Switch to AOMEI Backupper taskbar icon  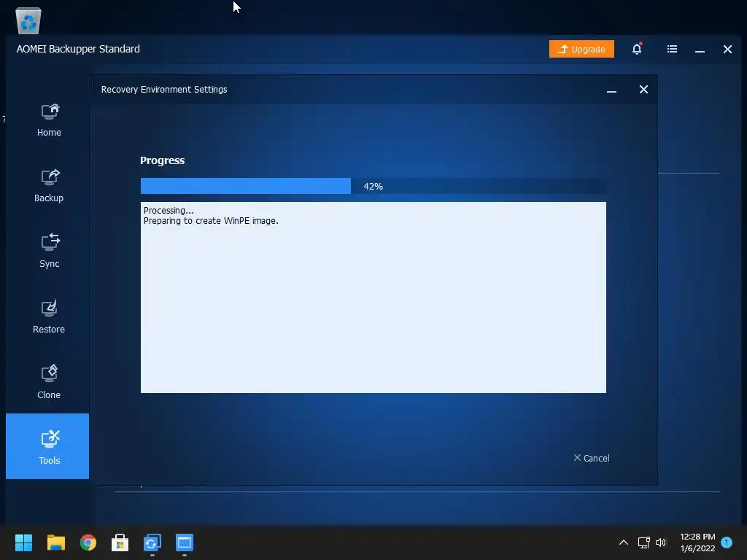coord(152,542)
